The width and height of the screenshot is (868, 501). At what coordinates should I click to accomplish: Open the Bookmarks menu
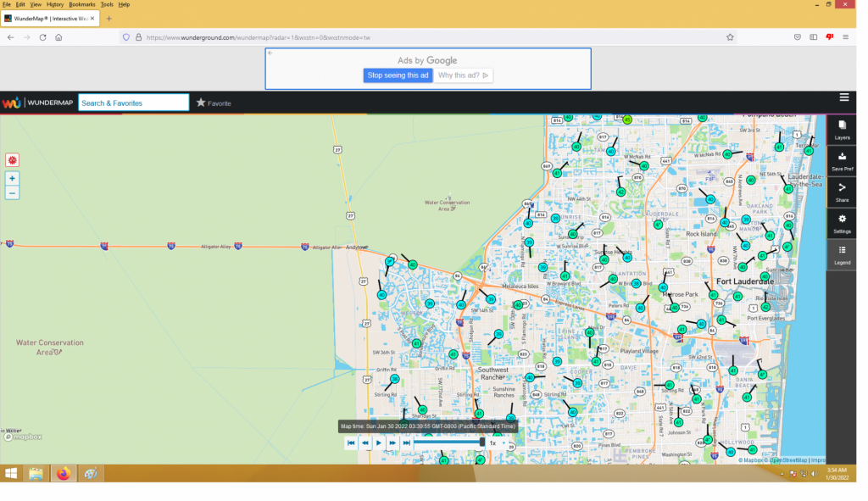[x=82, y=4]
